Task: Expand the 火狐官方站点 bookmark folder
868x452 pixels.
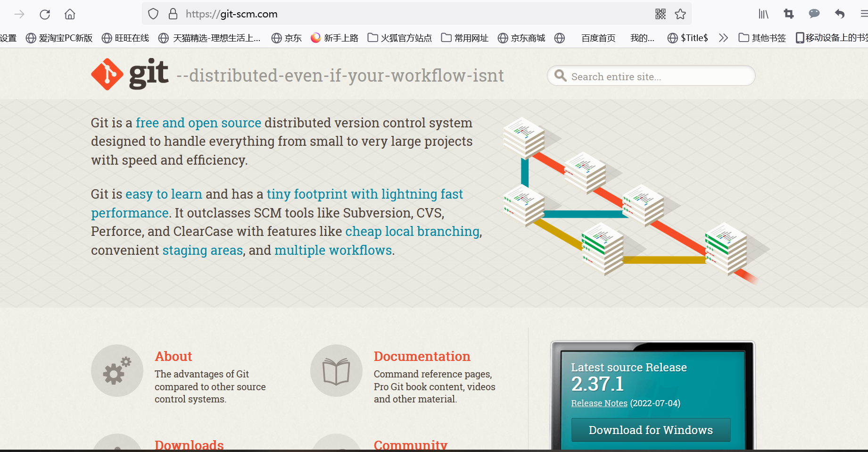Action: 400,38
